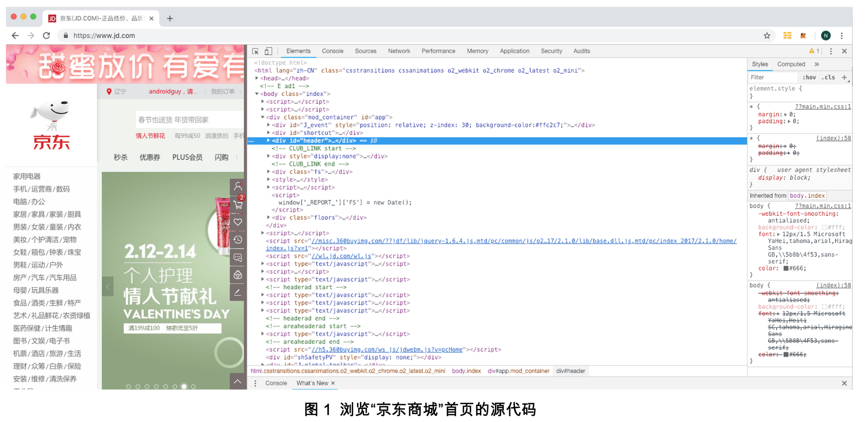Screen dimensions: 868x422
Task: Show more Styles pane tabs chevron
Action: tap(817, 64)
